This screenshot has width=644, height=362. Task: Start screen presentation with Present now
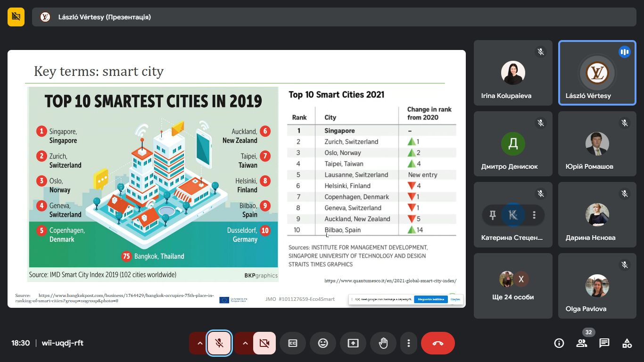353,343
